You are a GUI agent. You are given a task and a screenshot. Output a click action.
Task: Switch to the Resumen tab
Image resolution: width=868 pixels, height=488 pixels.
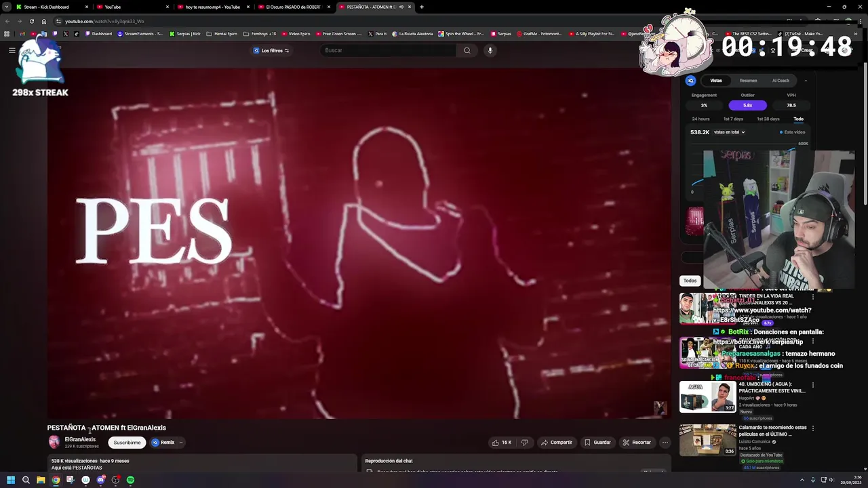pos(748,81)
